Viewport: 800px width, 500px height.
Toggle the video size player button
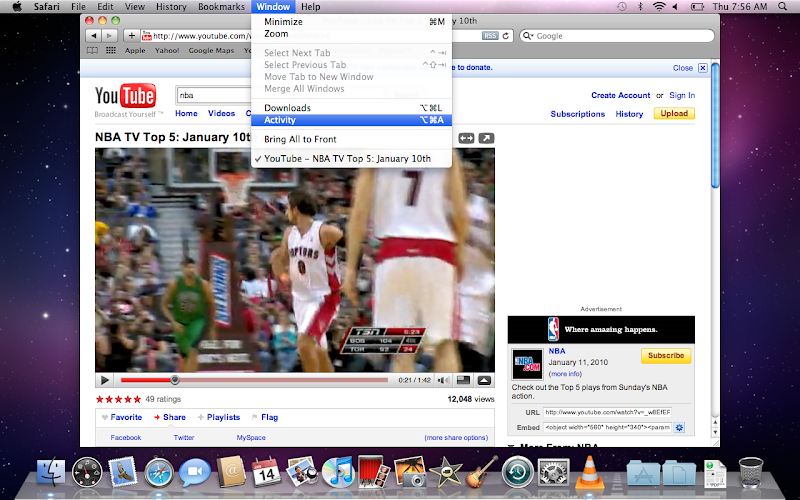(x=463, y=380)
